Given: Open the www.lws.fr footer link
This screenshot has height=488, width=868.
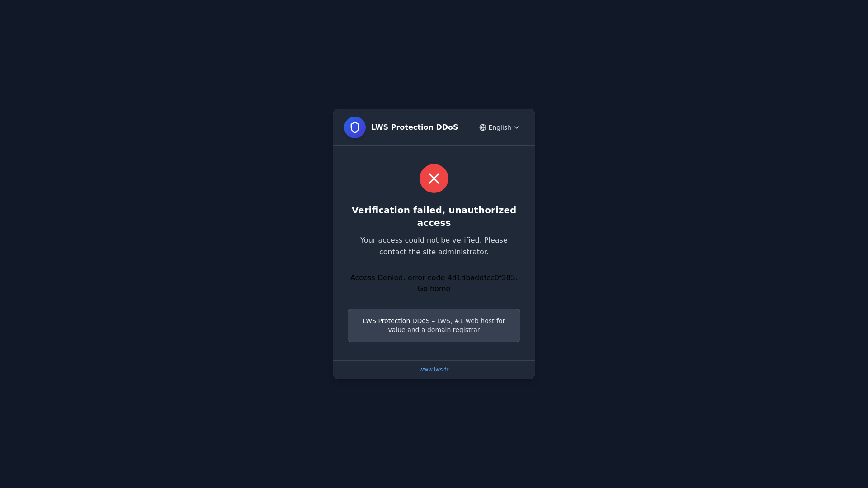Looking at the screenshot, I should point(434,370).
